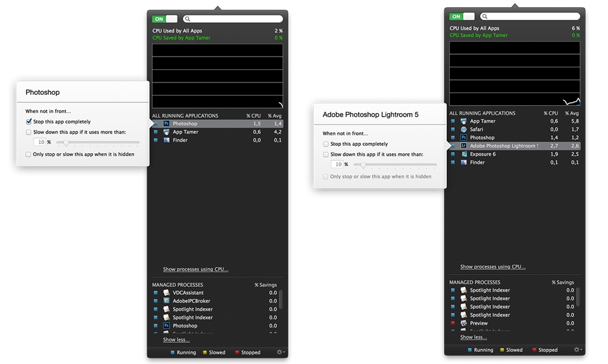This screenshot has width=608, height=364.
Task: Enable 'Slow down this app' in Photoshop popover
Action: pos(29,132)
